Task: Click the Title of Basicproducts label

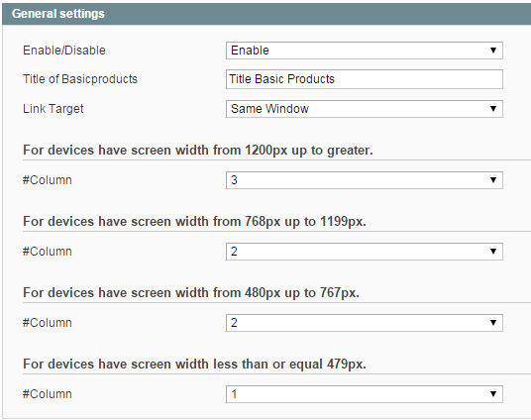Action: [x=80, y=79]
